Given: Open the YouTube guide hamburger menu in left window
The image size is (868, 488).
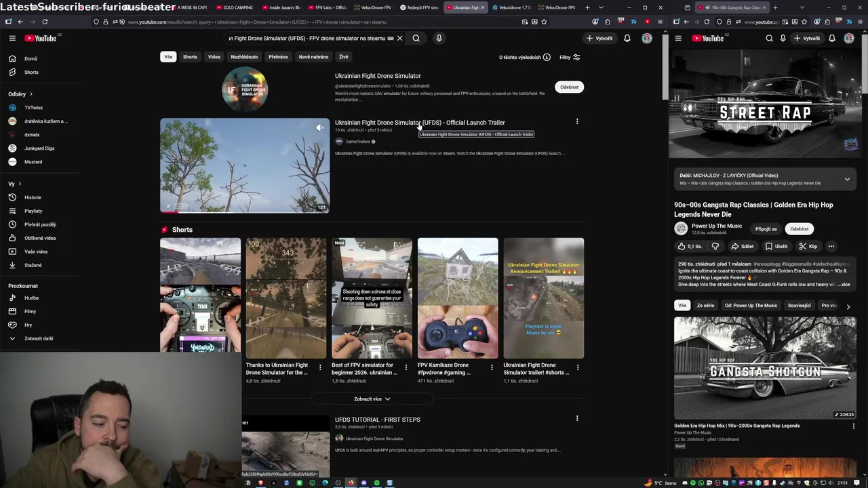Looking at the screenshot, I should (x=12, y=38).
